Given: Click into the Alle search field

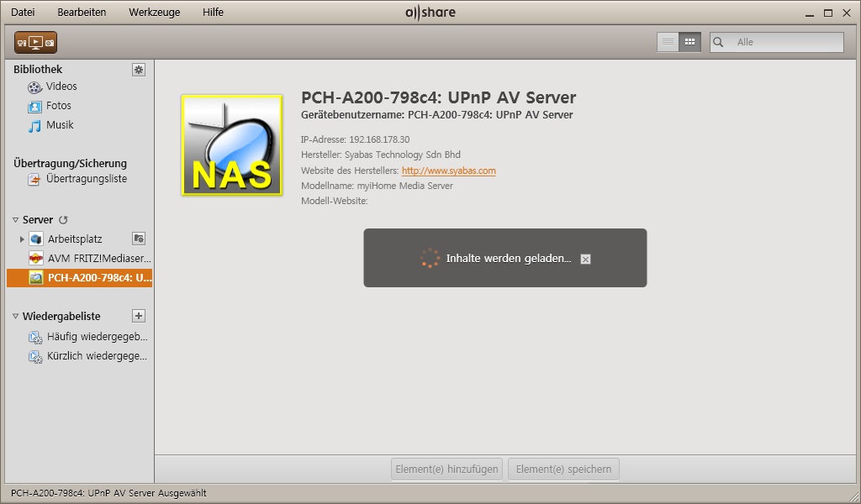Looking at the screenshot, I should (786, 42).
